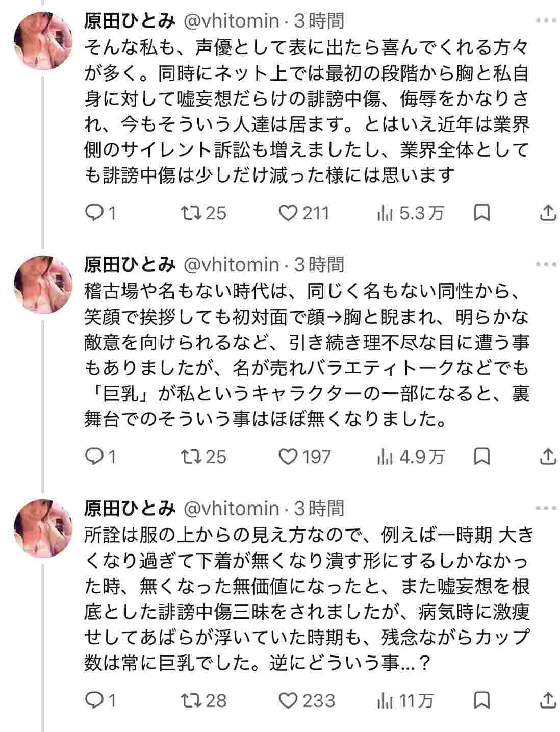Viewport: 560px width, 732px height.
Task: Open more options on second tweet
Action: click(x=547, y=264)
